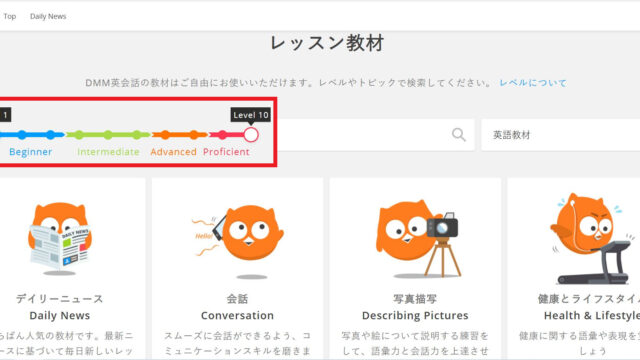The image size is (640, 360).
Task: Click the owl reading newspaper image
Action: [60, 238]
